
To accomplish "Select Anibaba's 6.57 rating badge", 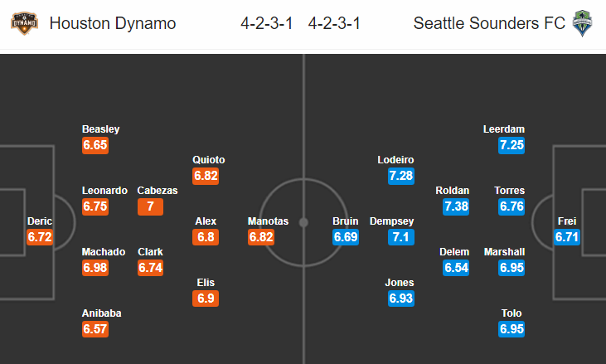I will [x=95, y=329].
